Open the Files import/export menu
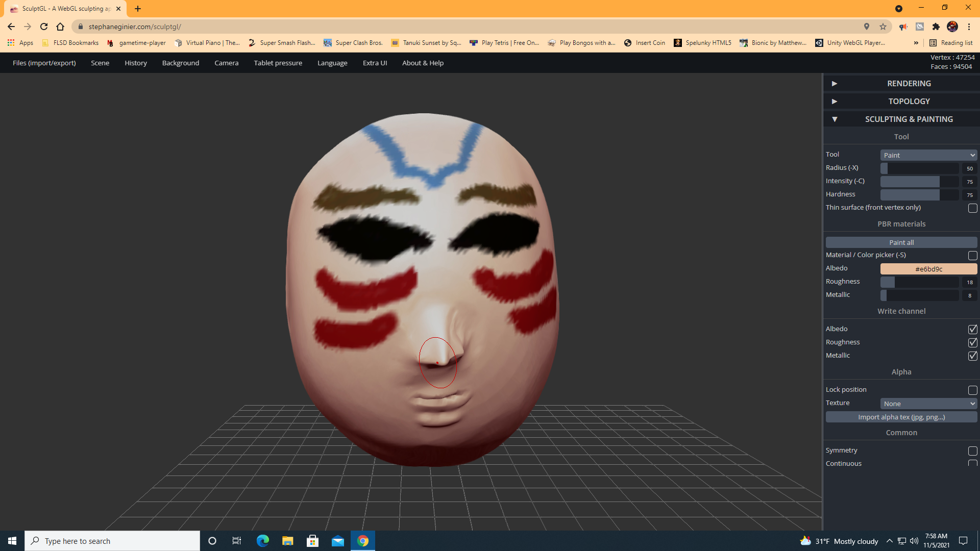 click(x=44, y=63)
